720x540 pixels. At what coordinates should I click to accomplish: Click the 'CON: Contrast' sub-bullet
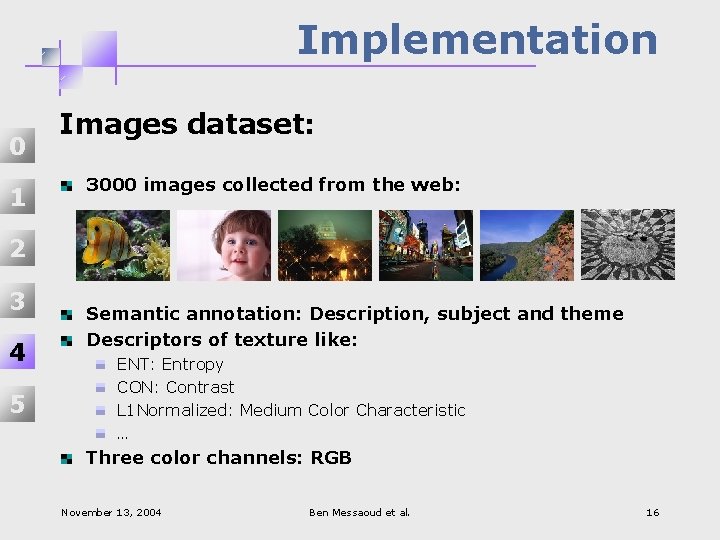(175, 387)
